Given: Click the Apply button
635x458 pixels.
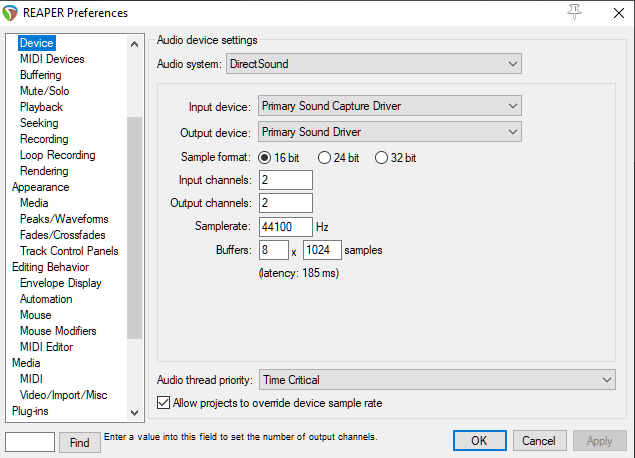Looking at the screenshot, I should point(599,441).
